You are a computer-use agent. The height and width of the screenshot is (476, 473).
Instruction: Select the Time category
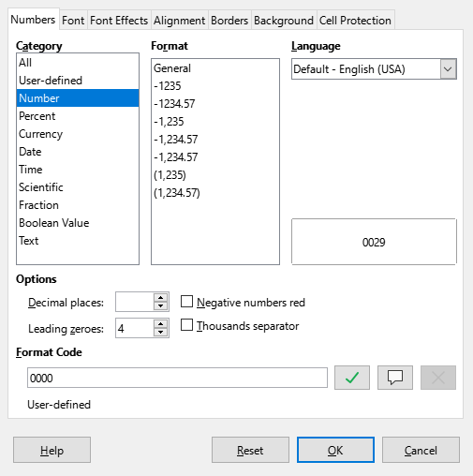point(78,170)
